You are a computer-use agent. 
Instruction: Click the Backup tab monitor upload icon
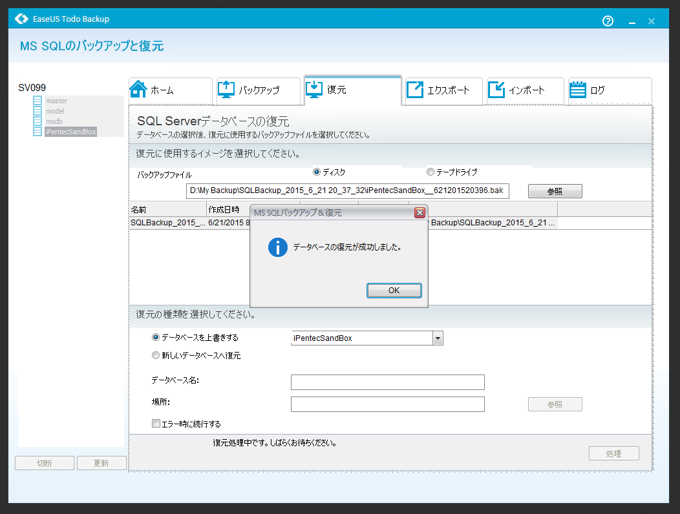pyautogui.click(x=226, y=89)
